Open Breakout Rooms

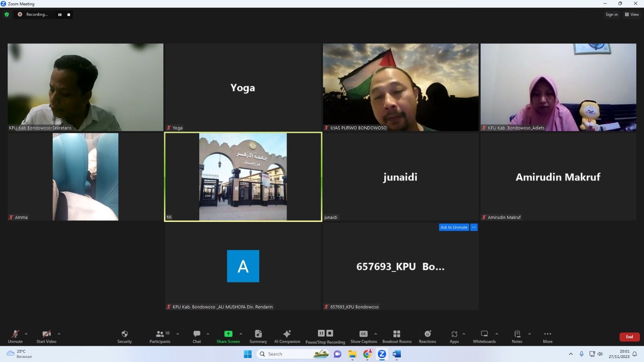pyautogui.click(x=396, y=336)
